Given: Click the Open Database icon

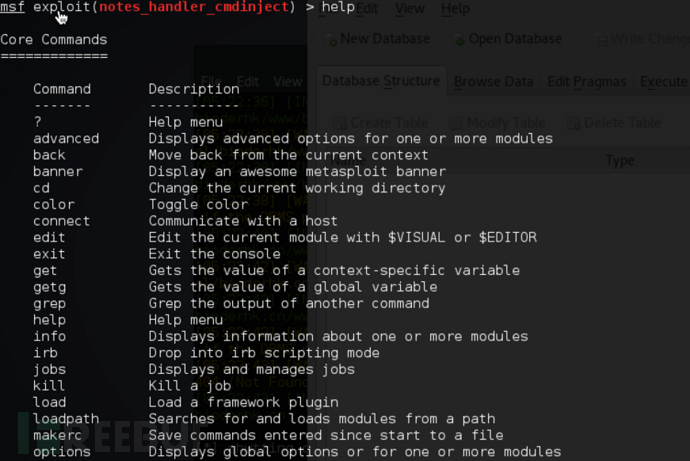Looking at the screenshot, I should (x=459, y=39).
